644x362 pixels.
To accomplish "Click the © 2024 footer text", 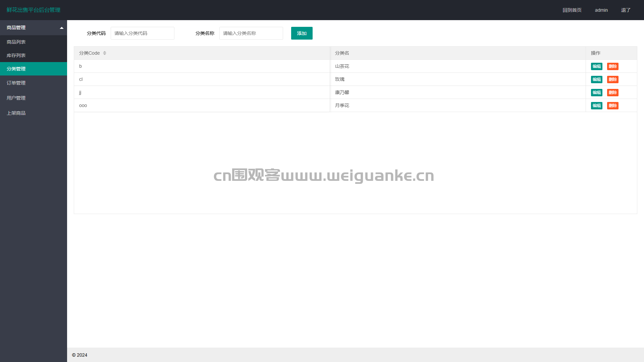I will pyautogui.click(x=79, y=355).
